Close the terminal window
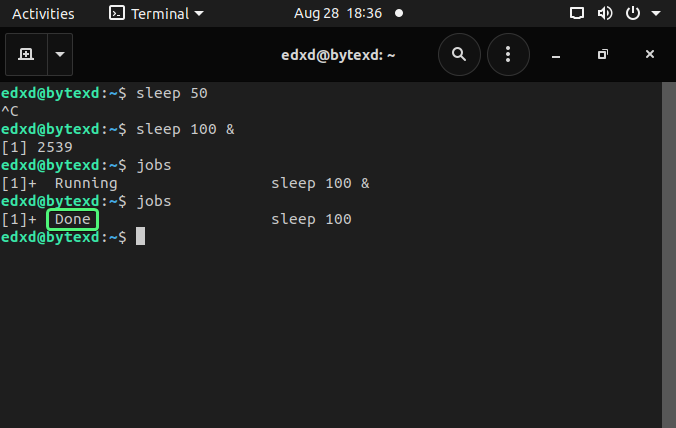Image resolution: width=676 pixels, height=428 pixels. click(650, 54)
